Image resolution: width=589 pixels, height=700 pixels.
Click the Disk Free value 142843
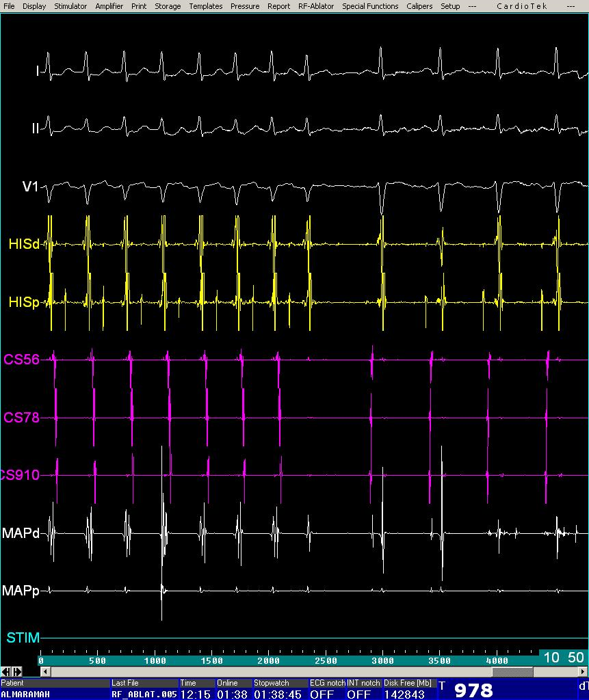pyautogui.click(x=404, y=695)
